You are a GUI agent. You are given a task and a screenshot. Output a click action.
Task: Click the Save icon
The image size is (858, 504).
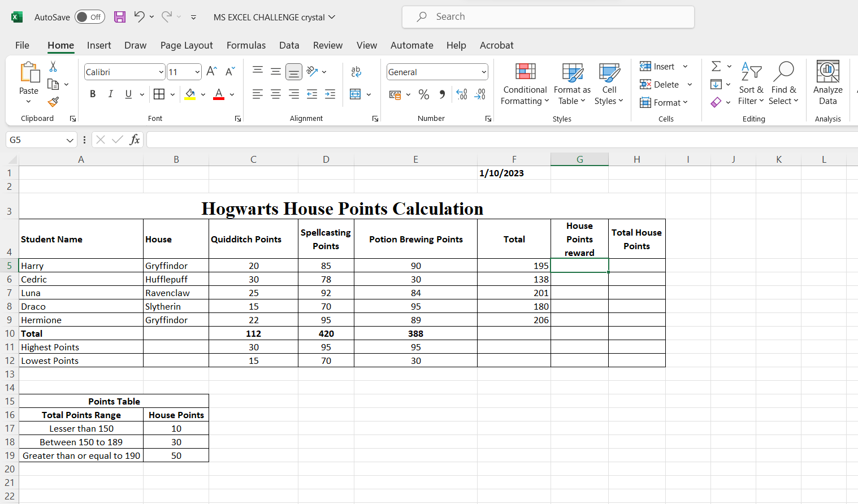[x=119, y=17]
